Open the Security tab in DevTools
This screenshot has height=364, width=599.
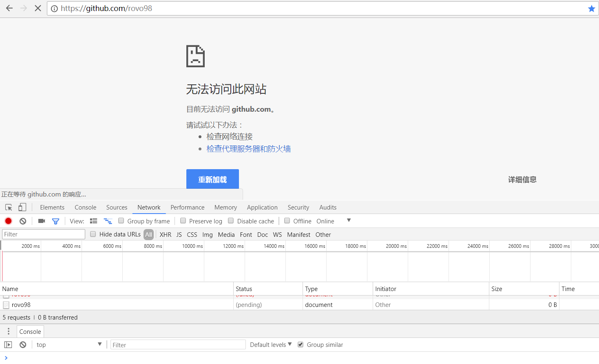[298, 207]
